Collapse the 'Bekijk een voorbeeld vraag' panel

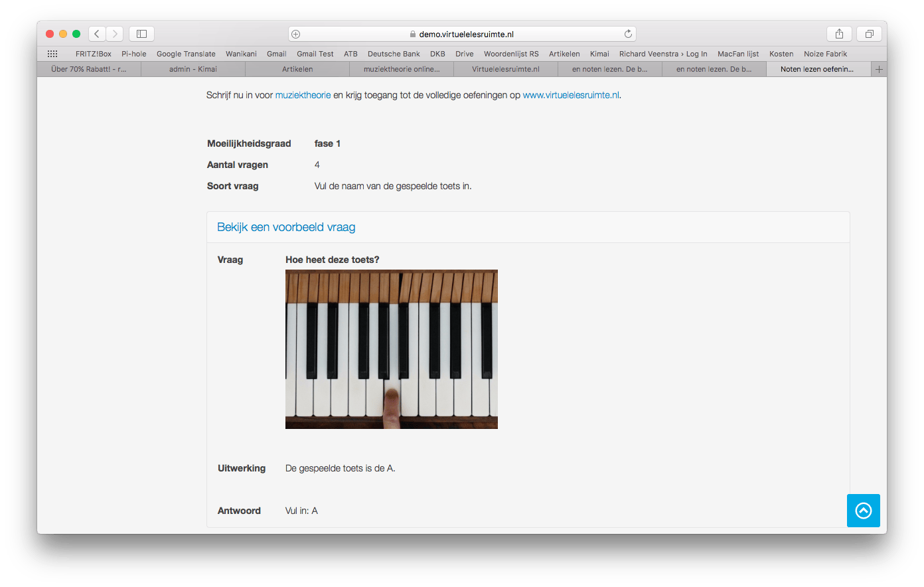click(286, 227)
